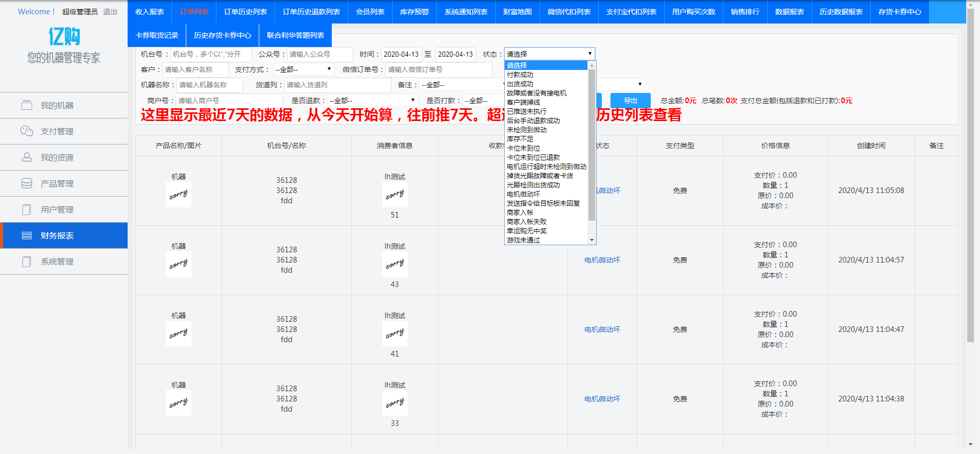This screenshot has height=454, width=980.
Task: Click the 系统管理 sidebar icon
Action: click(x=27, y=261)
